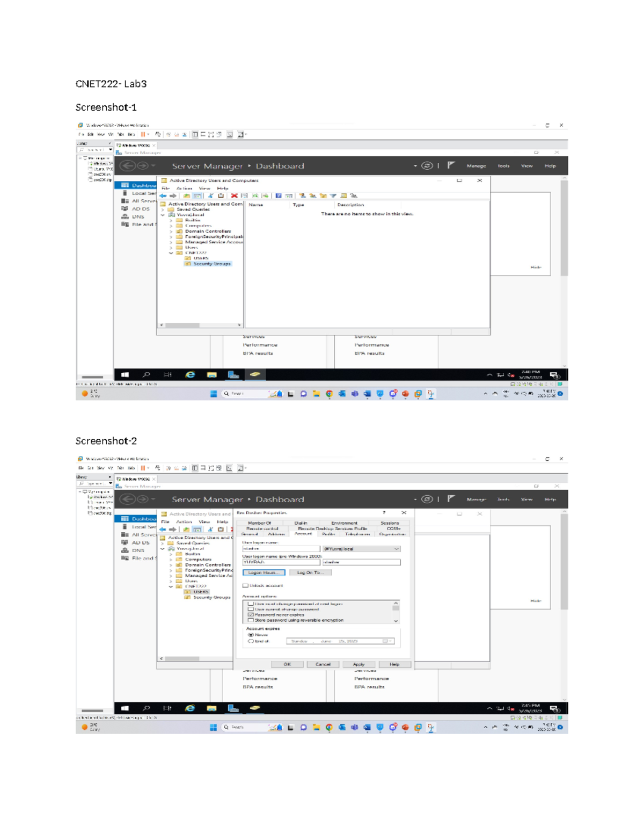Screen dimensions: 644x834
Task: Select the Create new group icon in ADUC
Action: [313, 197]
